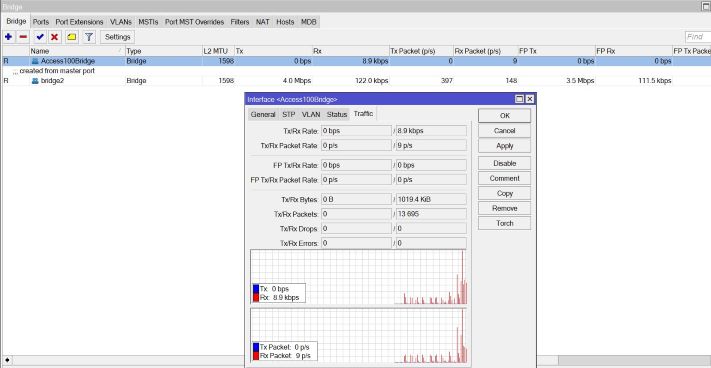Disable bridge with red X icon
711x368 pixels.
pos(55,37)
